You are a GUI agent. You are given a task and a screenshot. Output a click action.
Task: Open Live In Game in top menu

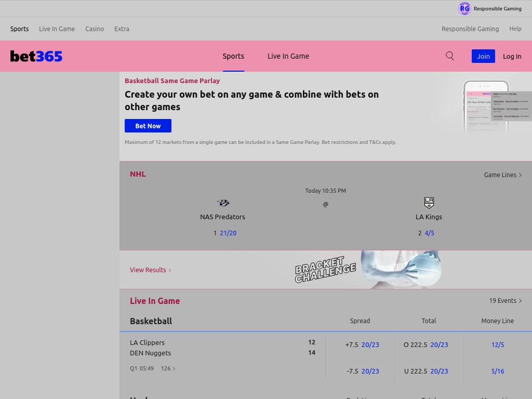pos(57,29)
